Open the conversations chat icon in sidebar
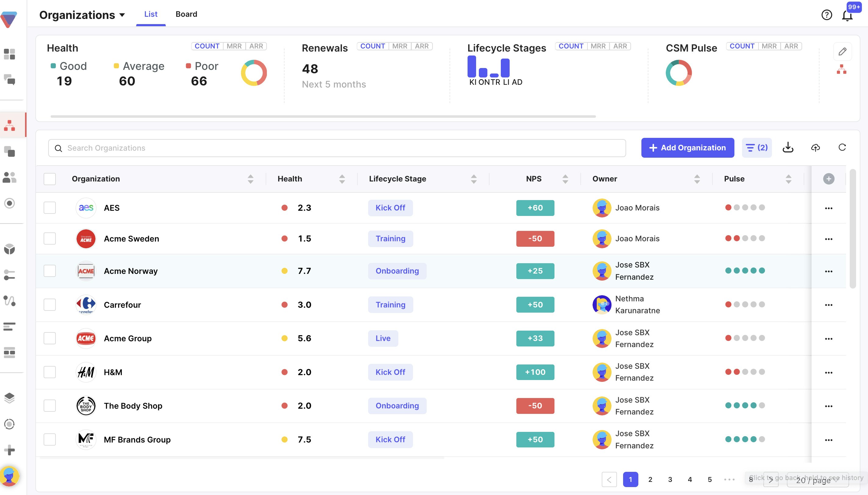Screen dimensions: 868x495 [9, 80]
